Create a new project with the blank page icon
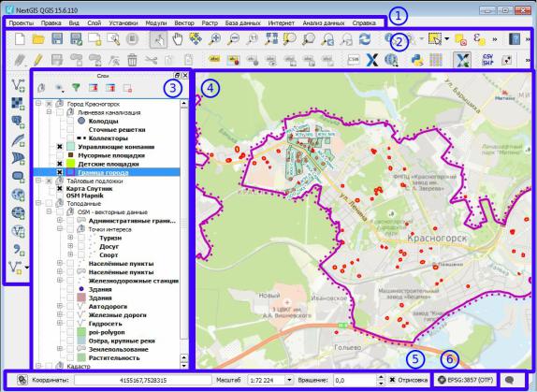The image size is (537, 392). (20, 39)
